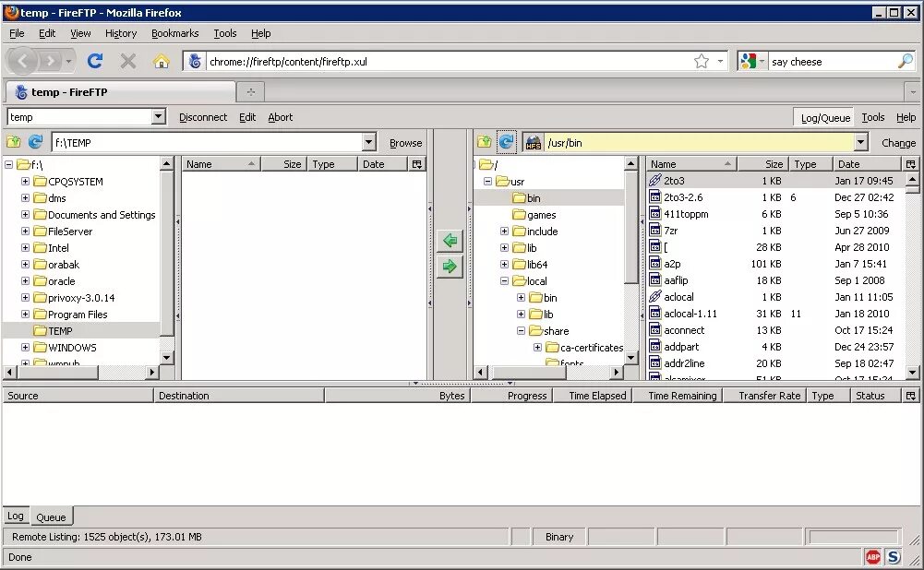Collapse the f:\ root node
924x570 pixels.
[9, 164]
